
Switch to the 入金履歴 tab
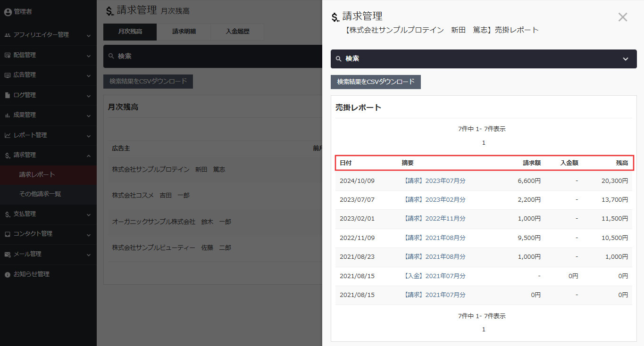(237, 32)
